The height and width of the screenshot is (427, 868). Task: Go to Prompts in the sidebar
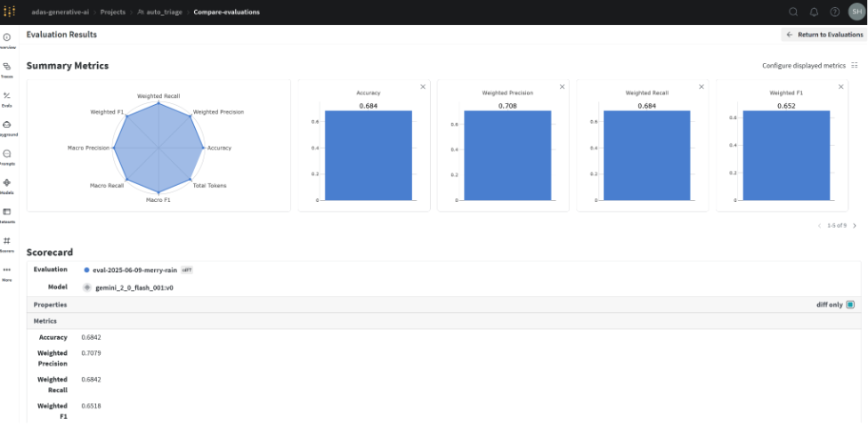[x=7, y=155]
